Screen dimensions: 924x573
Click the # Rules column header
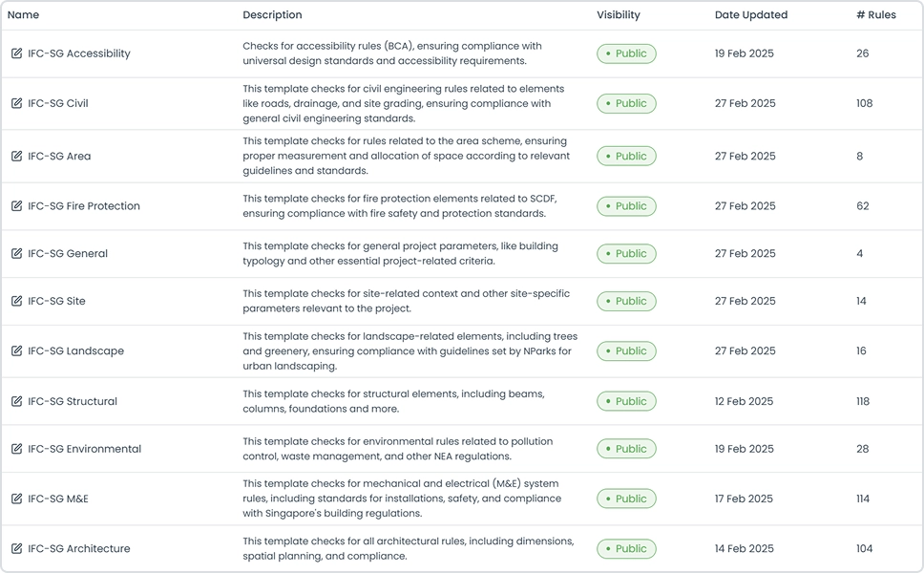[x=875, y=15]
